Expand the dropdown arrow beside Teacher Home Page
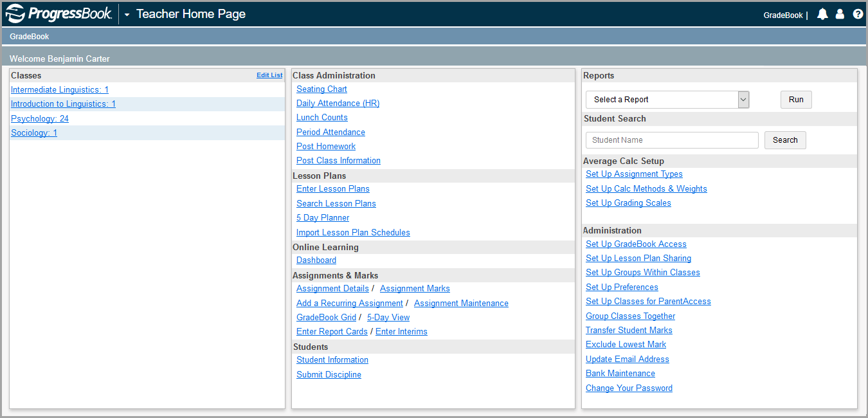868x418 pixels. (x=126, y=14)
